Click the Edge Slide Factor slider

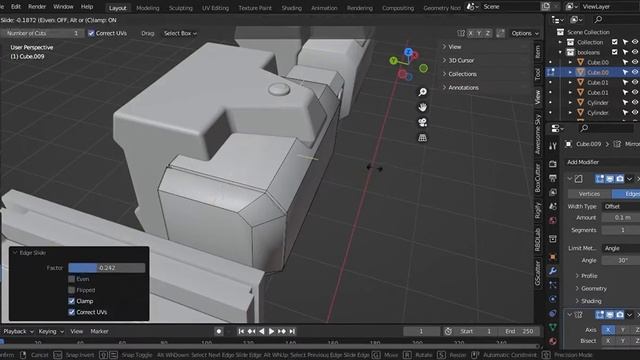tap(107, 268)
